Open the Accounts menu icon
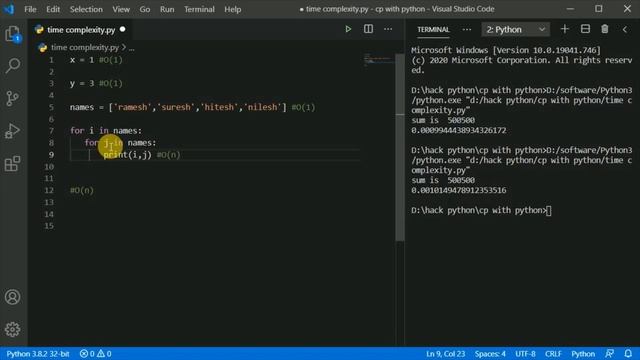The width and height of the screenshot is (640, 360). click(x=13, y=297)
